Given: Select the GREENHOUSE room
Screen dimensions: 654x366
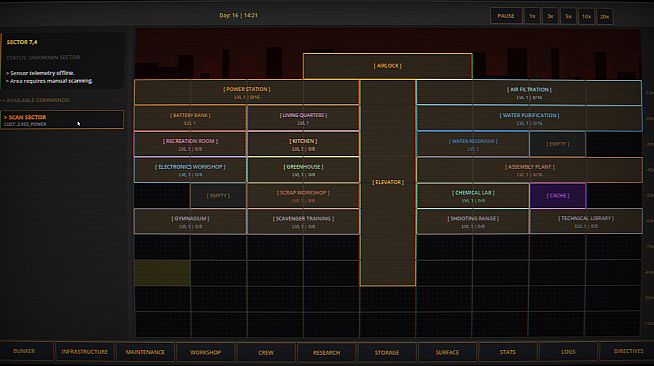Looking at the screenshot, I should pyautogui.click(x=303, y=170).
